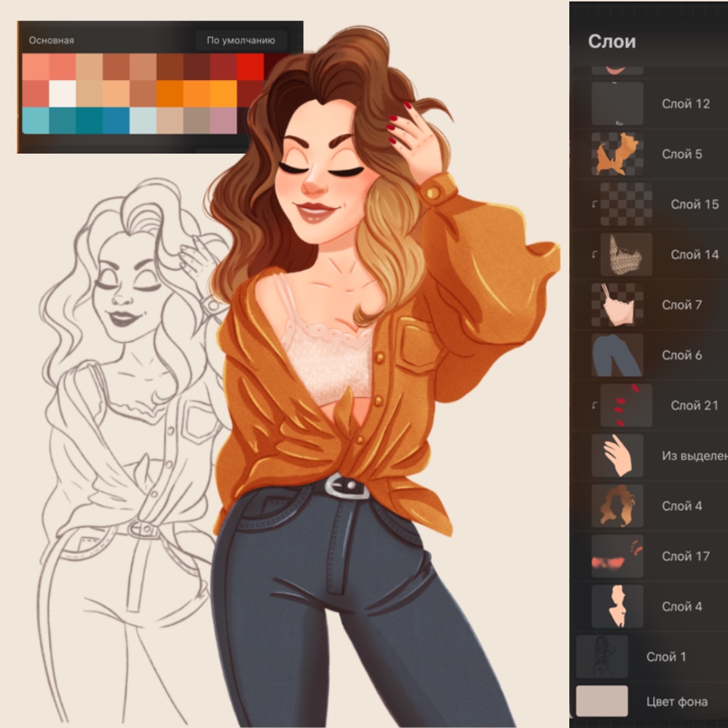Open the Цвет фона background color swatch
Screen dimensions: 728x728
click(x=601, y=702)
